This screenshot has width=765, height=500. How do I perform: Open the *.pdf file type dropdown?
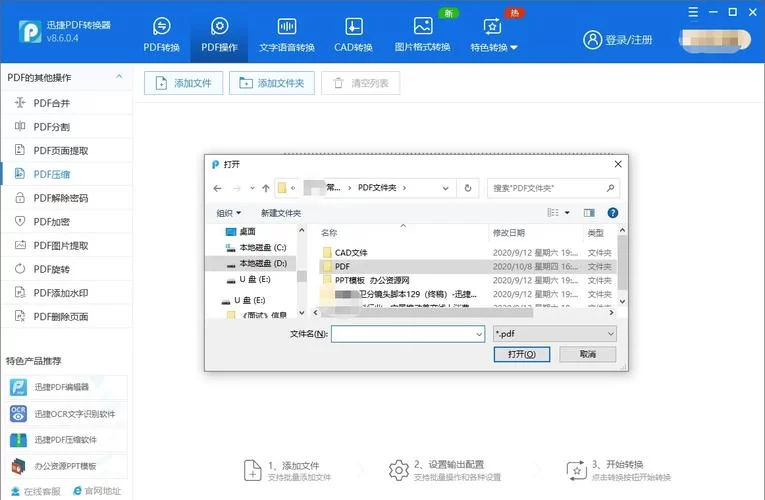(555, 334)
